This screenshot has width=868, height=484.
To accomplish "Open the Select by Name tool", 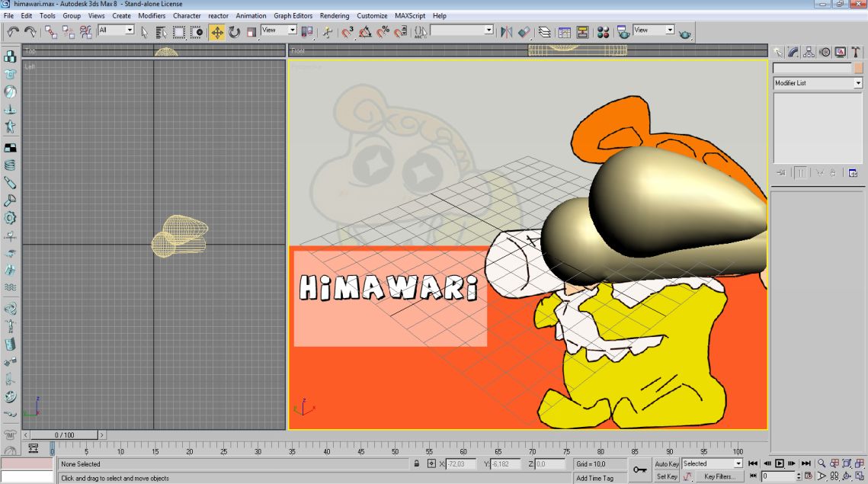I will (x=161, y=32).
